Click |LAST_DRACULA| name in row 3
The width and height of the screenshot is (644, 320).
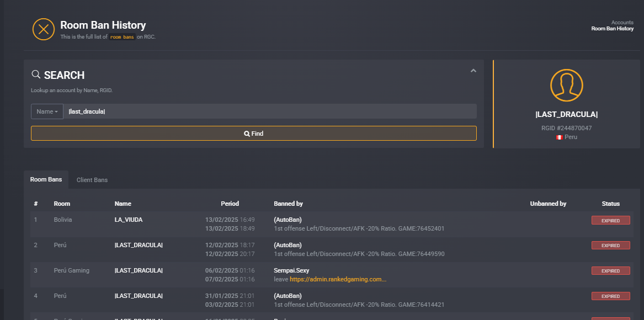pos(139,270)
